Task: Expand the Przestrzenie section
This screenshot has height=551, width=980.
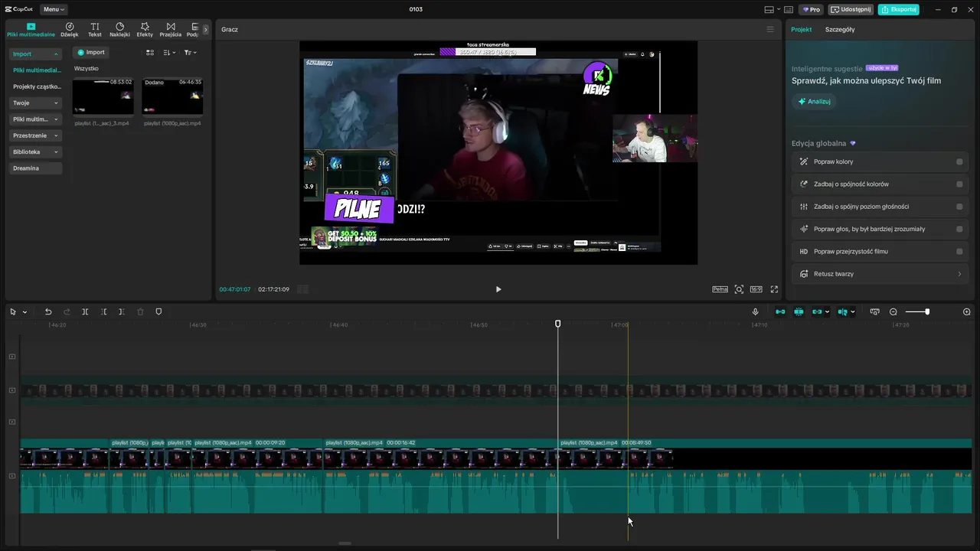Action: [x=35, y=135]
